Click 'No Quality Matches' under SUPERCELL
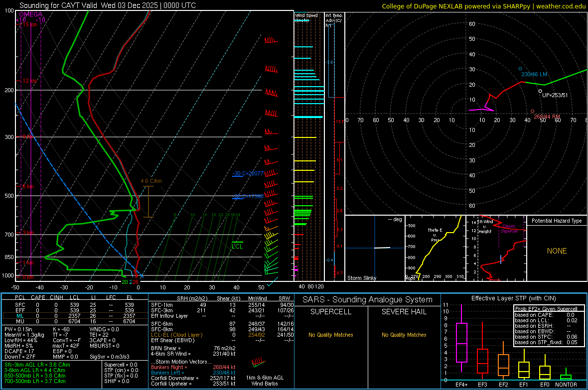 coord(331,335)
